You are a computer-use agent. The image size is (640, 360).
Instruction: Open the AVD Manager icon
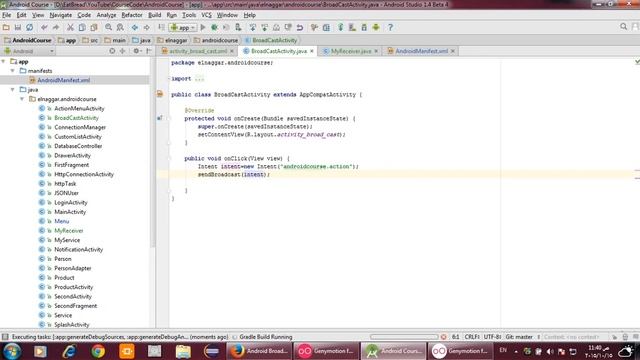pos(352,27)
